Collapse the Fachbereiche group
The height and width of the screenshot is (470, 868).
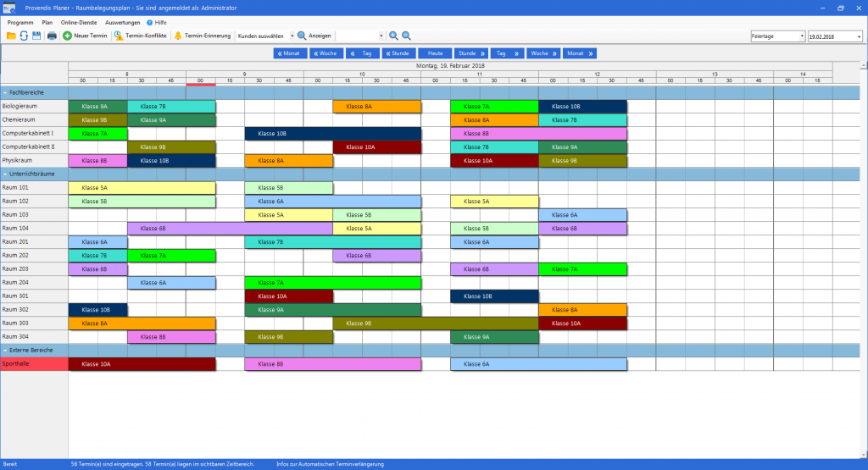pos(6,93)
